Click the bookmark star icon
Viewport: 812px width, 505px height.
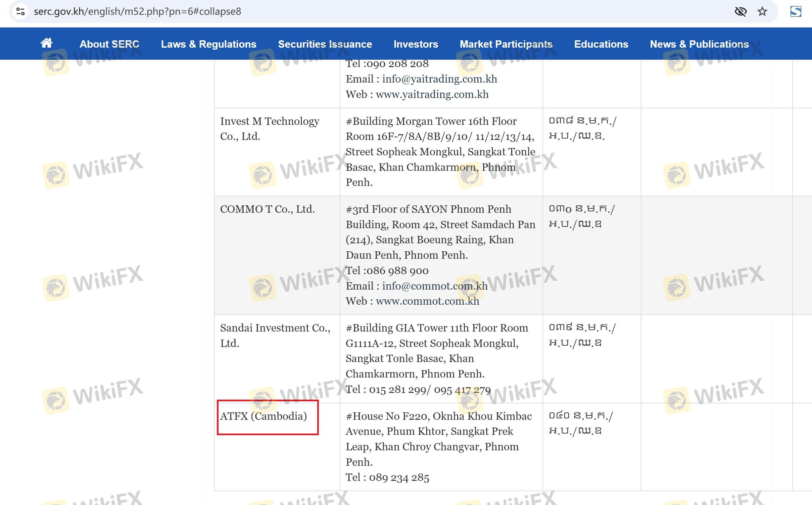pyautogui.click(x=762, y=12)
